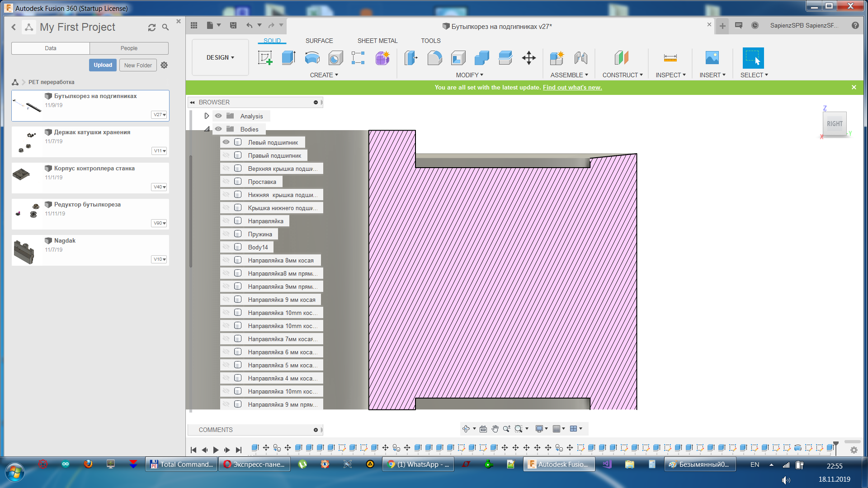The width and height of the screenshot is (868, 488).
Task: Click the Measure tool under Inspect
Action: pos(670,58)
